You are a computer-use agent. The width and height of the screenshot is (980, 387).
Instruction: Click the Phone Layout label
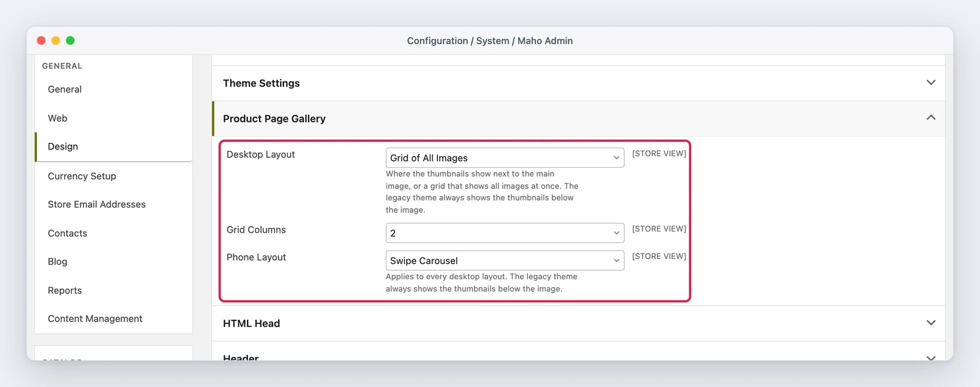256,257
